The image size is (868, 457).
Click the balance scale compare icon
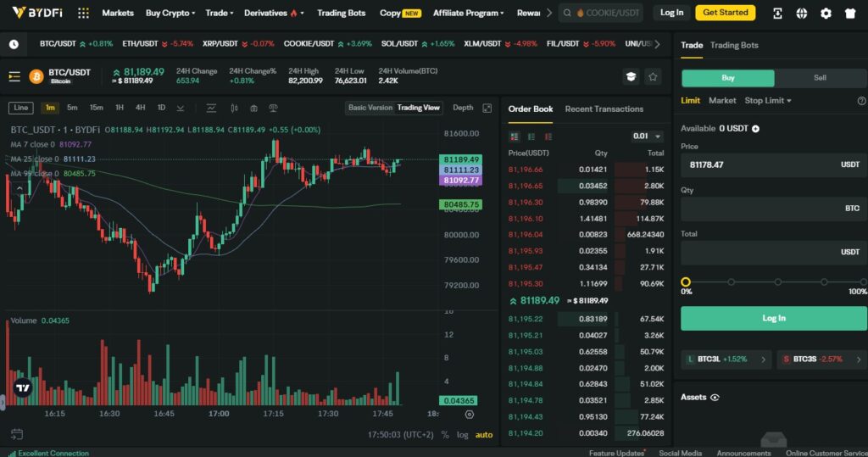(273, 108)
